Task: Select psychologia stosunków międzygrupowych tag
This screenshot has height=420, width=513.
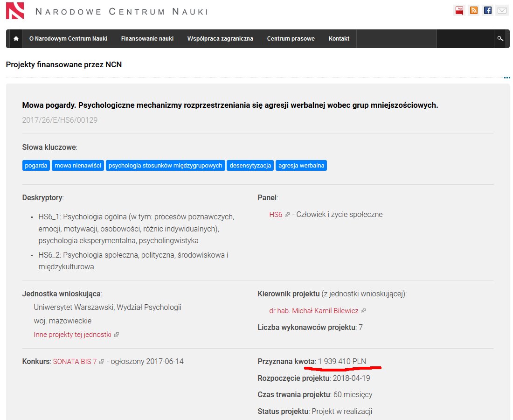Action: click(165, 165)
